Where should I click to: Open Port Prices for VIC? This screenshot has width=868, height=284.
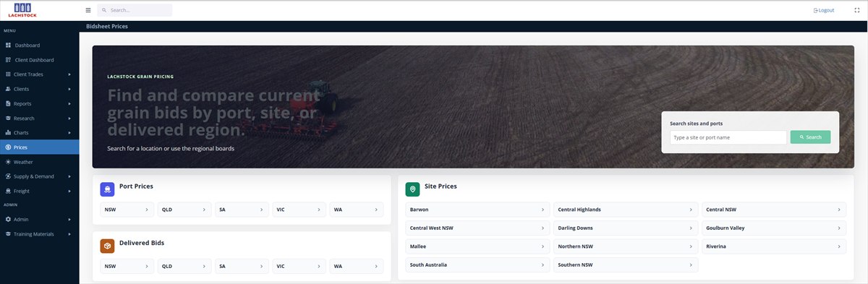click(299, 210)
